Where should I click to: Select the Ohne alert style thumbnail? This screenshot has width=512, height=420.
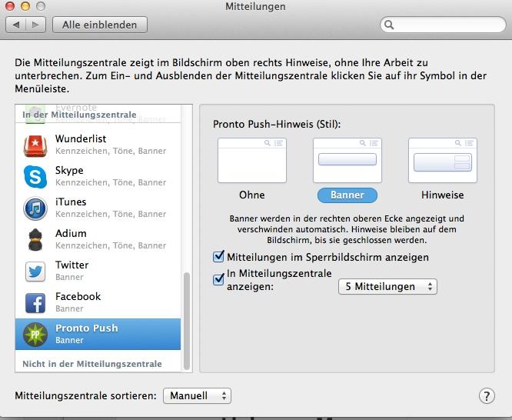(x=252, y=160)
